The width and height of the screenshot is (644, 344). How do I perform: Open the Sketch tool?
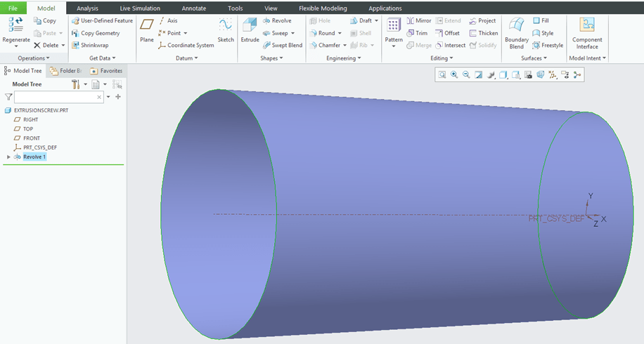click(x=225, y=31)
